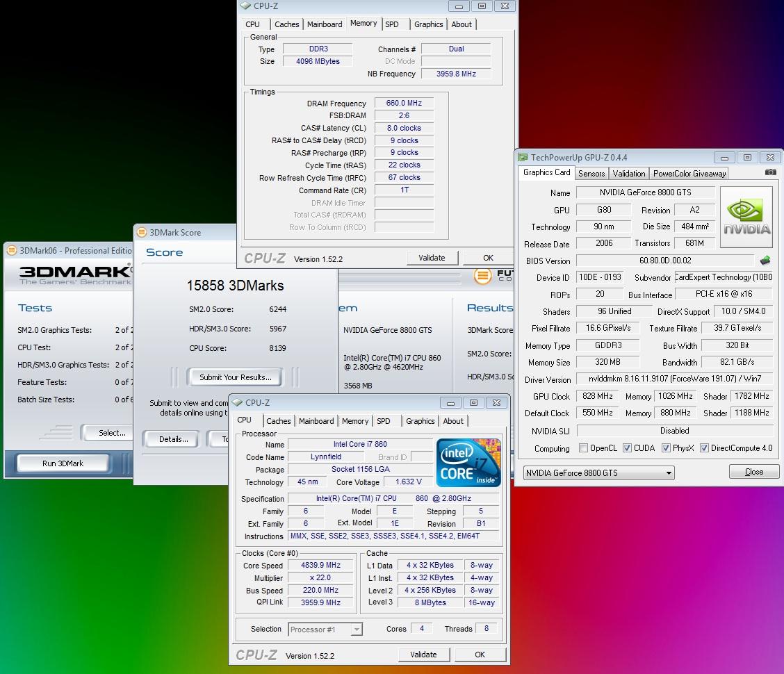
Task: Click the NVIDIA logo in GPU-Z
Action: click(x=746, y=217)
